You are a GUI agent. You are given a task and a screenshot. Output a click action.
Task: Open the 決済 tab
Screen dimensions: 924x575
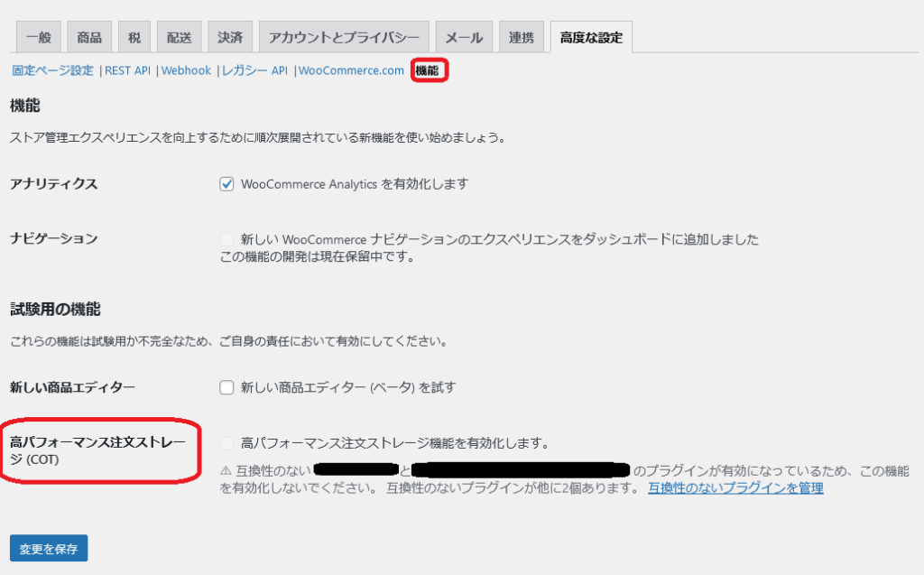(230, 38)
